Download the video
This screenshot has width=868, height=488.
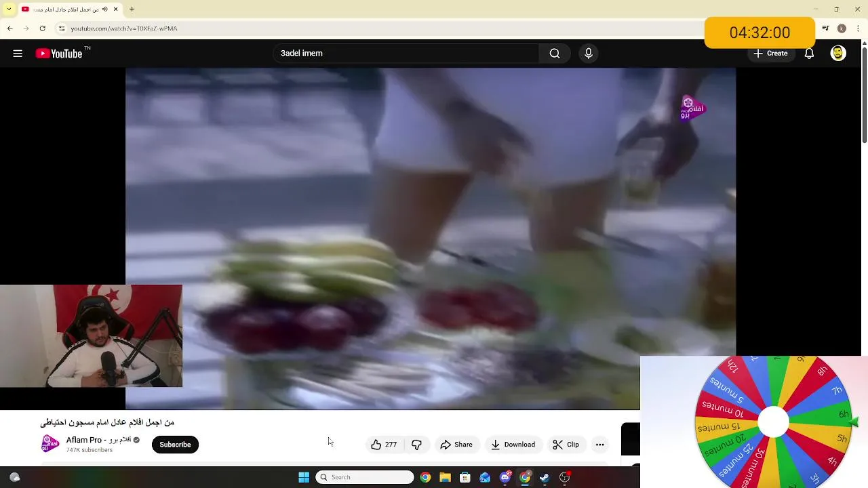coord(513,445)
